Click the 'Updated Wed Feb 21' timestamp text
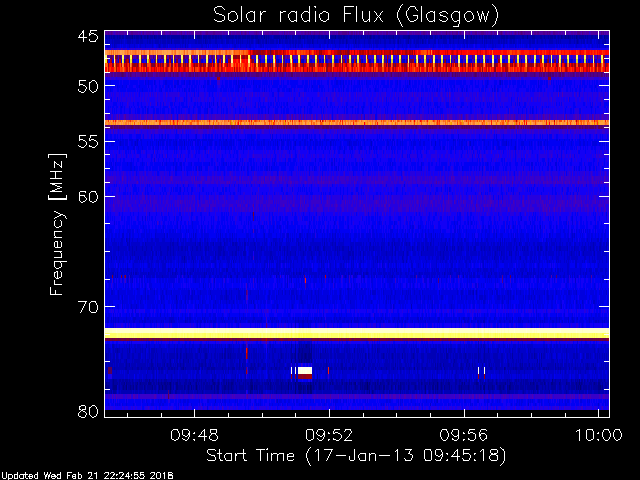The width and height of the screenshot is (640, 480). tap(87, 476)
